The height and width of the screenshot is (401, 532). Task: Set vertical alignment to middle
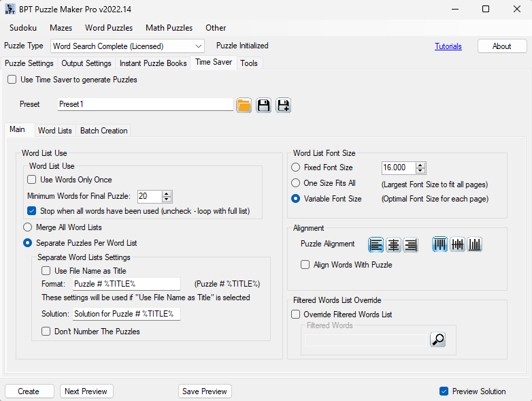[x=457, y=244]
